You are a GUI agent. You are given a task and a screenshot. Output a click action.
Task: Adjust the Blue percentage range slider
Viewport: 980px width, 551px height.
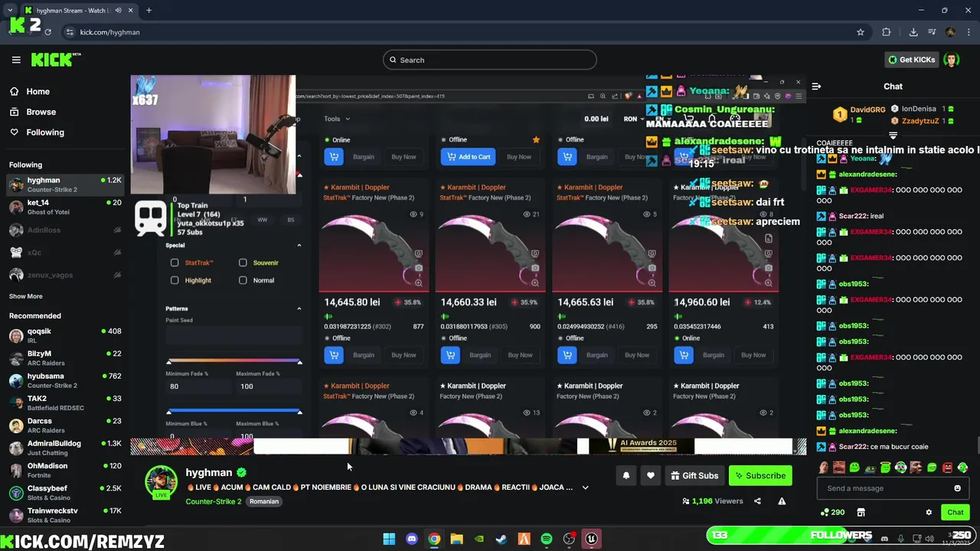pyautogui.click(x=234, y=412)
